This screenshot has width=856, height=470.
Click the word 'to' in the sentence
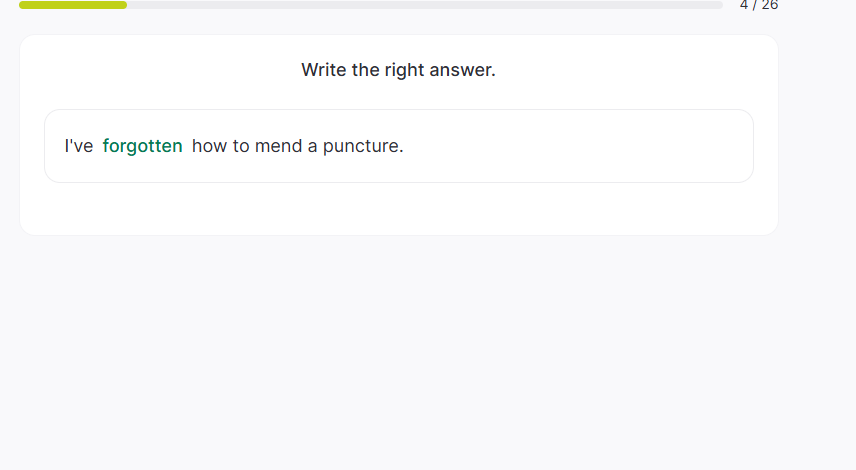click(x=241, y=146)
